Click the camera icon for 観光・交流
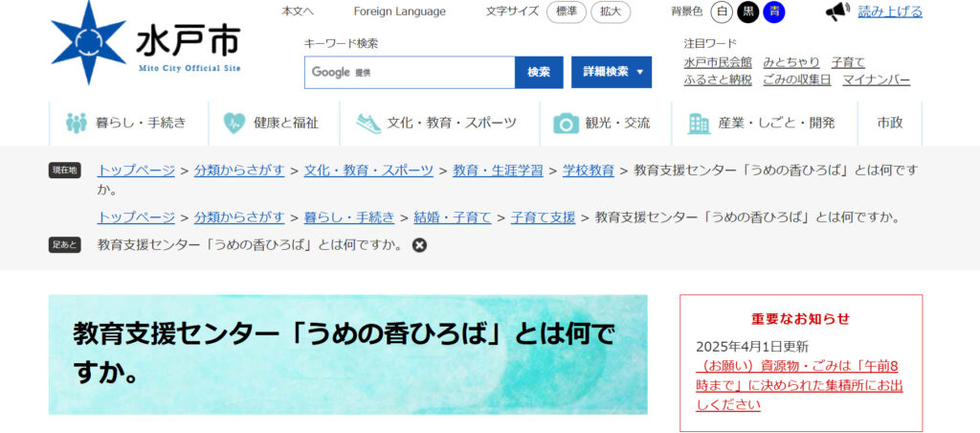Viewport: 980px width, 433px height. click(567, 123)
